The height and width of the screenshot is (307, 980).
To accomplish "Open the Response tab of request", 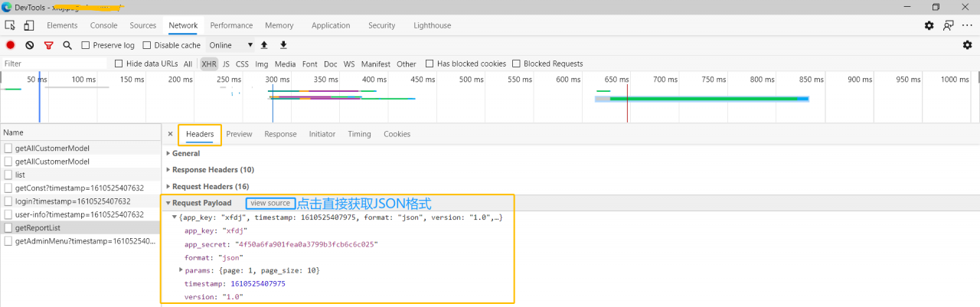I will [x=280, y=134].
